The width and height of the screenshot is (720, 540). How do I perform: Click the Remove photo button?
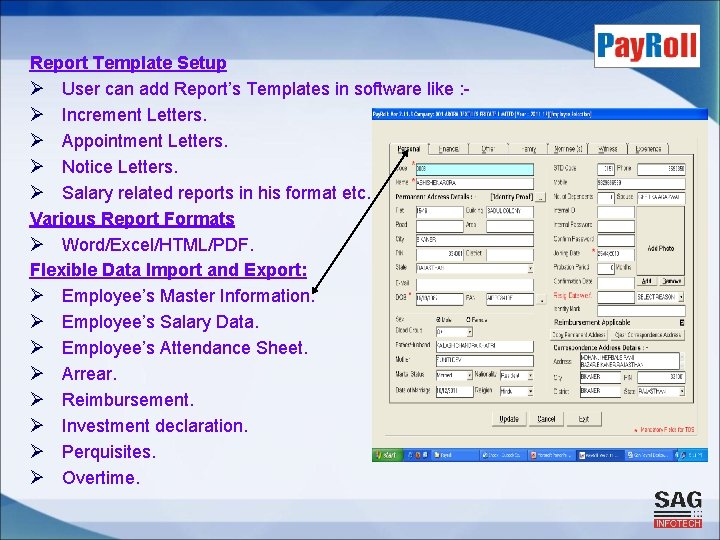point(672,281)
